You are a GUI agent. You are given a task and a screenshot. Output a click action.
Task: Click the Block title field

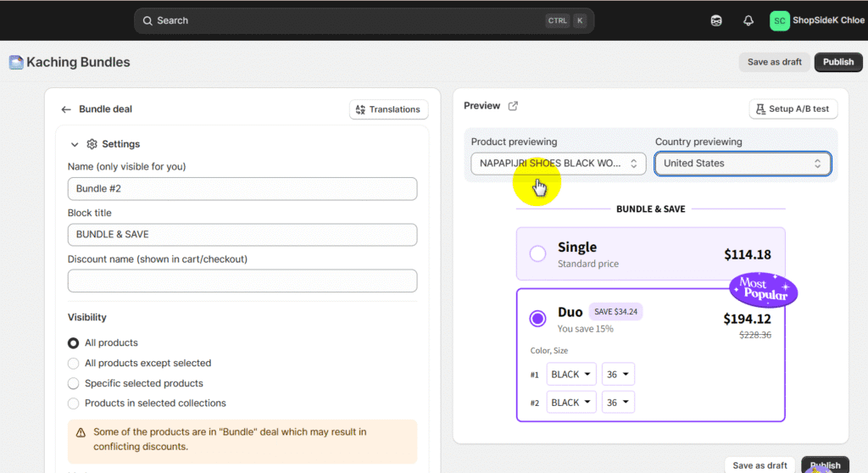click(x=242, y=235)
